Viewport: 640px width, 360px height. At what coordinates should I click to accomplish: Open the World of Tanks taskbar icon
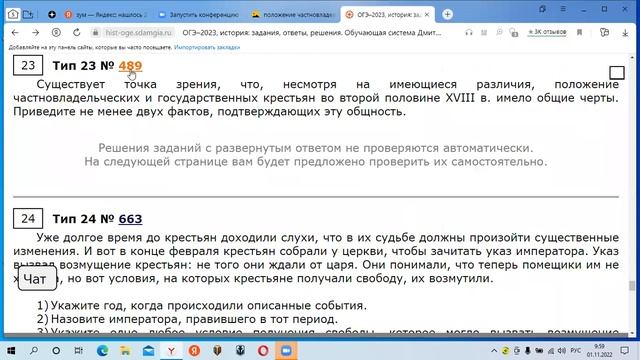tap(217, 351)
